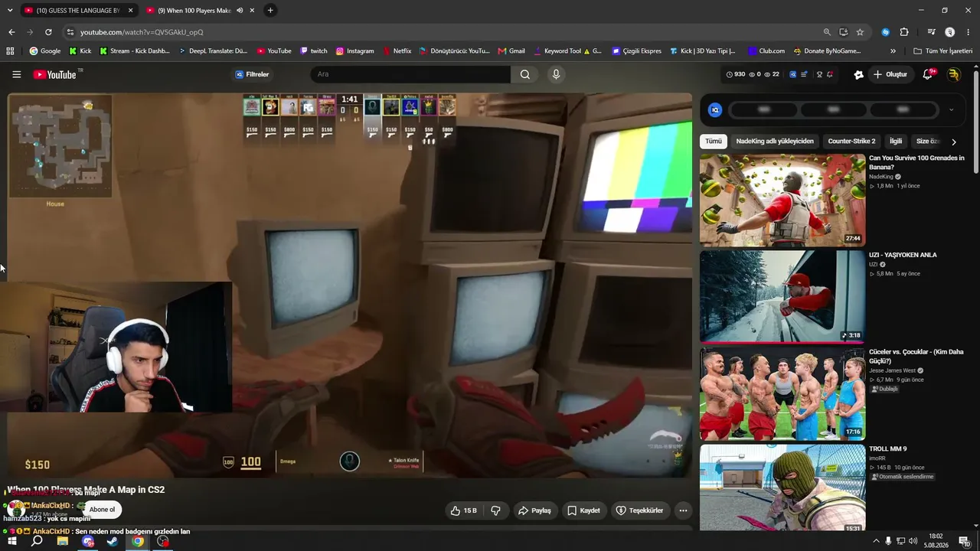
Task: Open the Chrome tab search dropdown
Action: pos(10,11)
